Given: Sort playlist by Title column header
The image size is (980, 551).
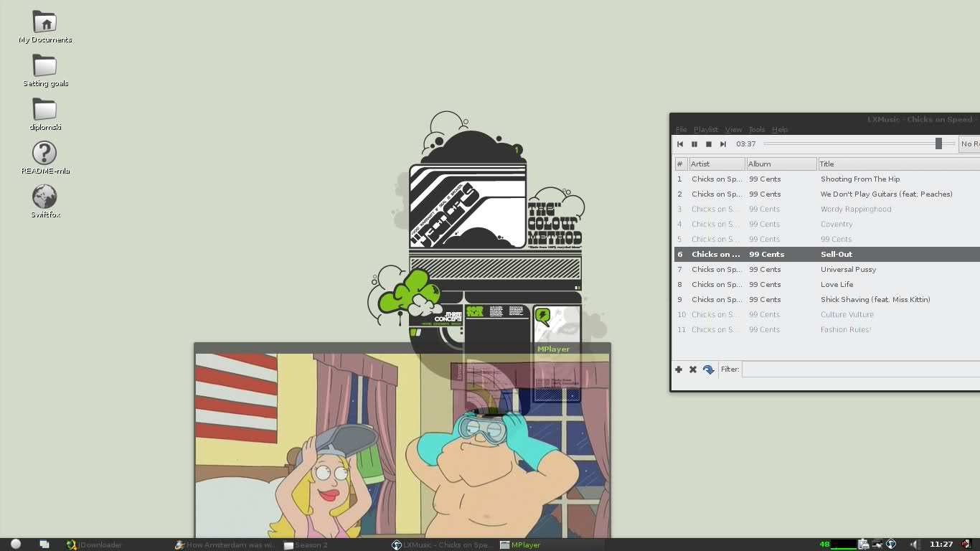Looking at the screenshot, I should (898, 164).
